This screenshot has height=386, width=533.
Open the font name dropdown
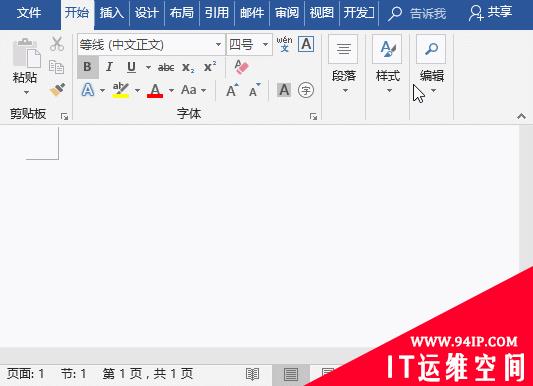(x=218, y=45)
